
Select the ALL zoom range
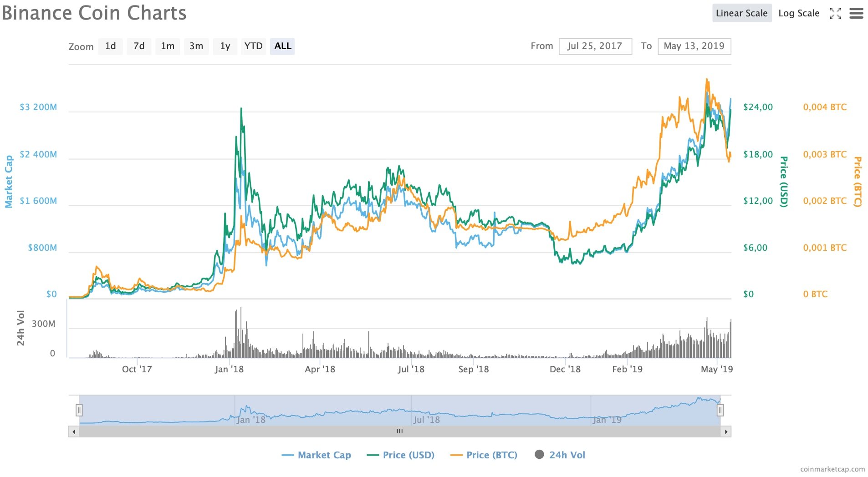tap(282, 46)
